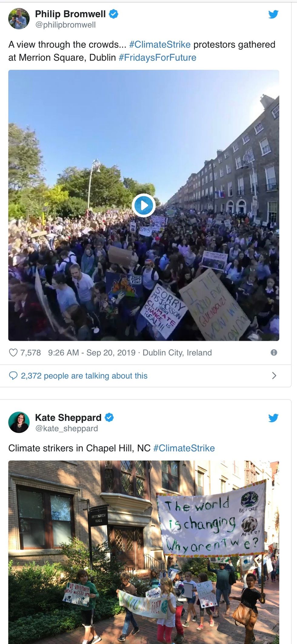Open Philip Bromwell's profile picture

pyautogui.click(x=19, y=19)
